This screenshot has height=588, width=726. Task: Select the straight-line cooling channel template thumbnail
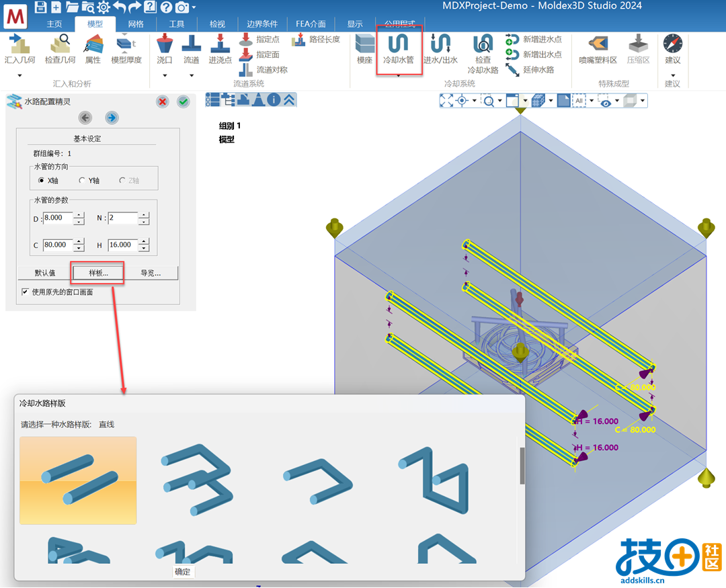78,480
